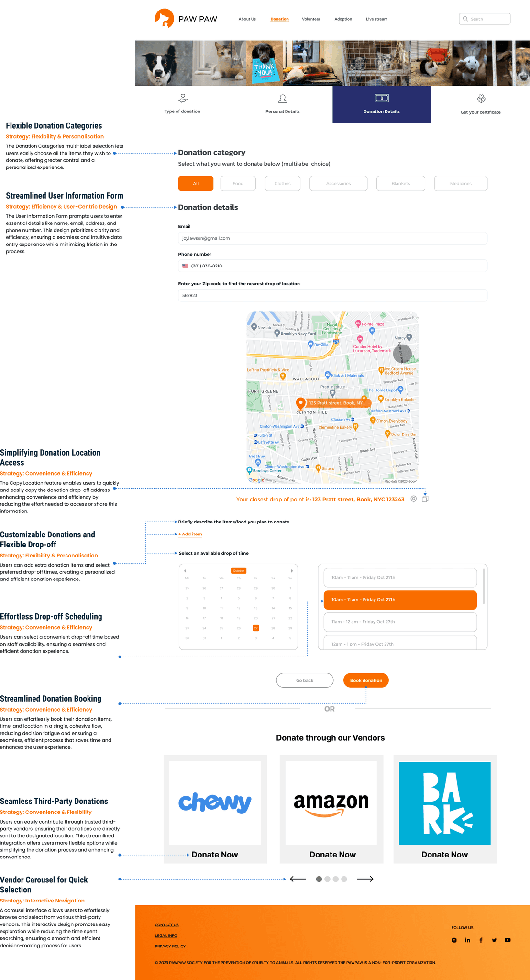Open the US flag country selector

click(185, 266)
